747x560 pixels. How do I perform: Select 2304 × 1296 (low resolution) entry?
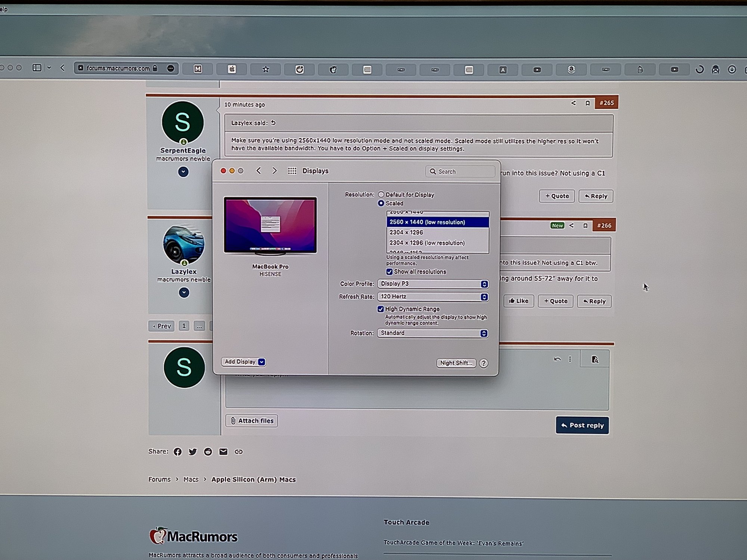click(427, 243)
